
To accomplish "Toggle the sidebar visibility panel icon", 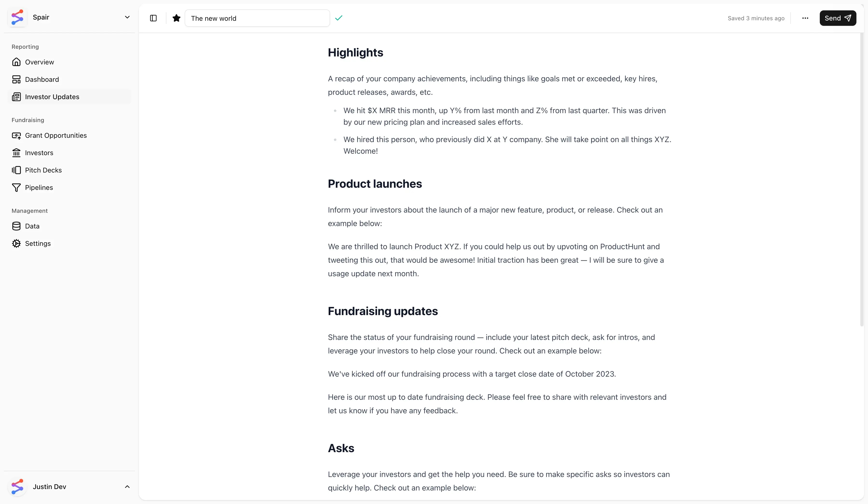I will [153, 18].
